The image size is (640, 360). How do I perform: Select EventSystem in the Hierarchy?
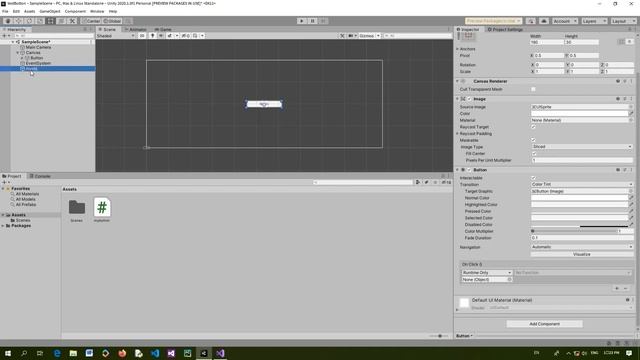coord(38,63)
